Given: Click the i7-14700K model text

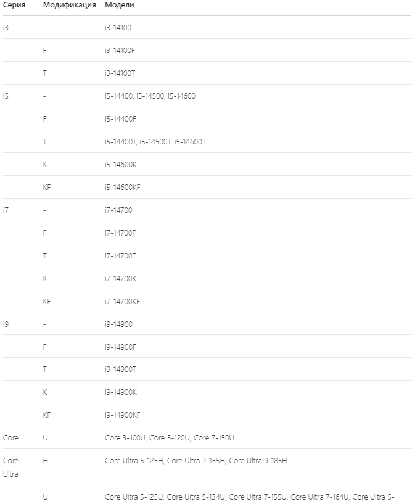Looking at the screenshot, I should [x=120, y=279].
